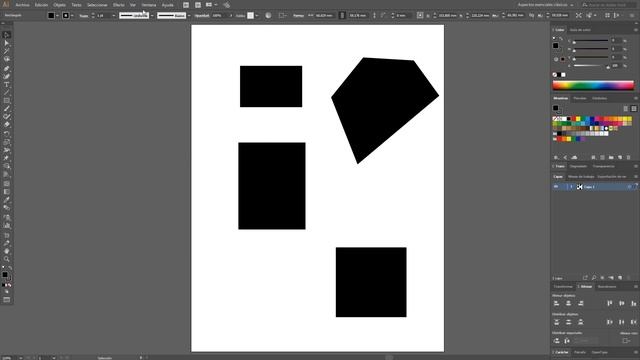Toggle visibility eye of Capa 1
Viewport: 640px width, 360px height.
[556, 187]
